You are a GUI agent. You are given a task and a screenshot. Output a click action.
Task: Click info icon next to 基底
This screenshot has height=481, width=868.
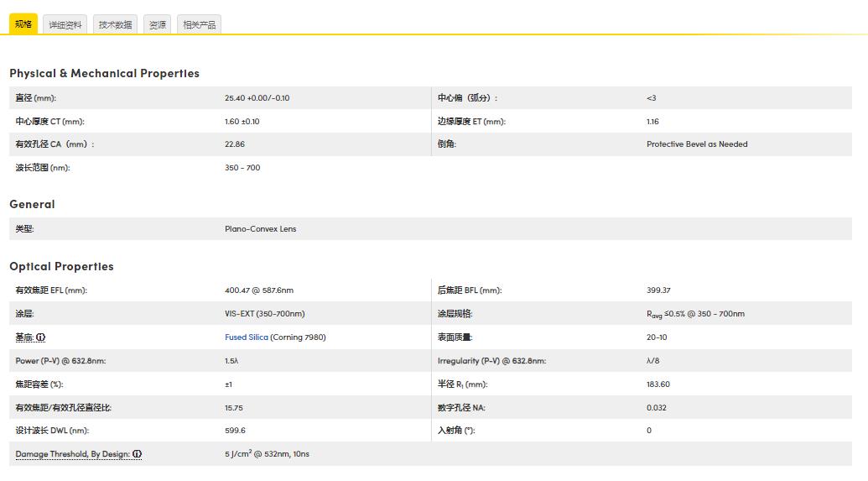coord(40,337)
